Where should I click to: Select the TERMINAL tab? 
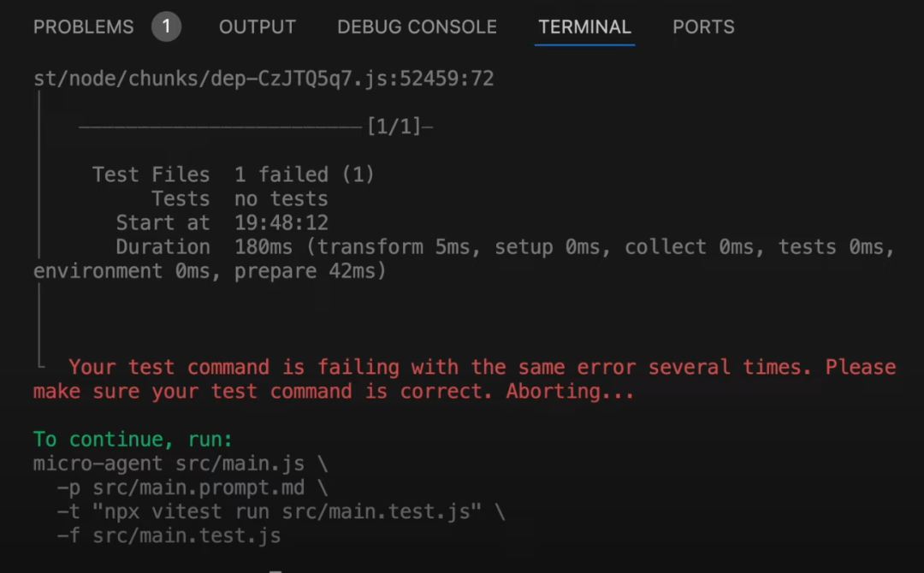[x=584, y=27]
